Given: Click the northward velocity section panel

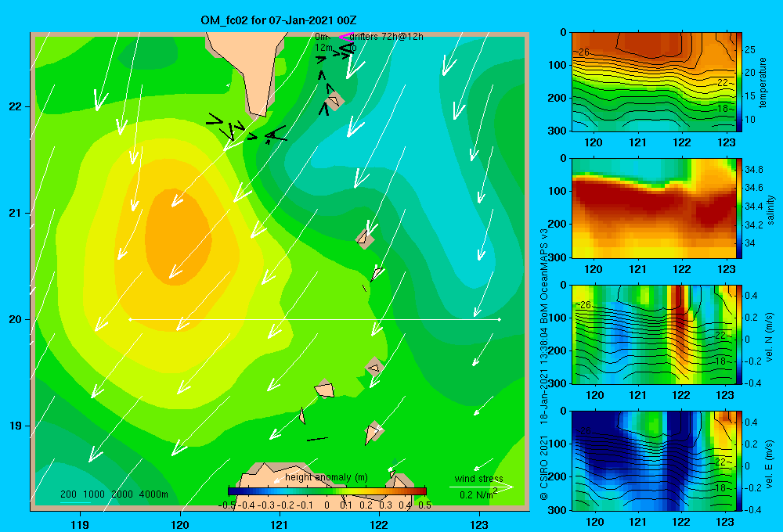Looking at the screenshot, I should [x=653, y=334].
